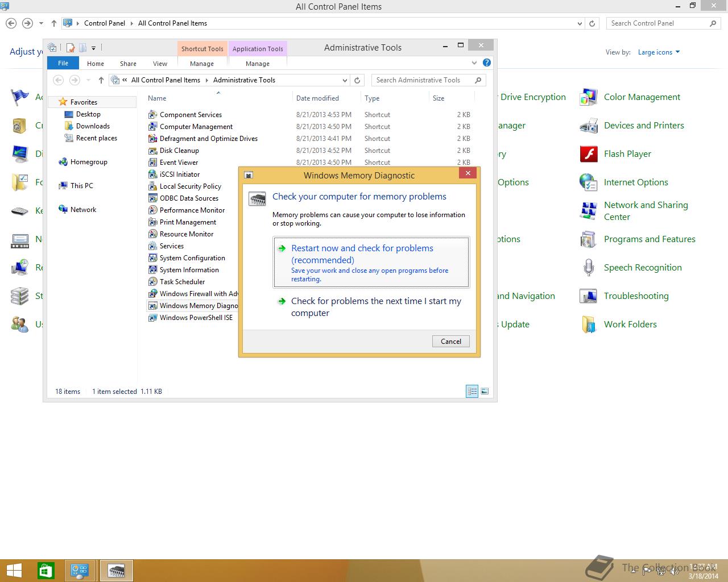Image resolution: width=728 pixels, height=582 pixels.
Task: Open Color Management in Control Panel
Action: (x=588, y=97)
